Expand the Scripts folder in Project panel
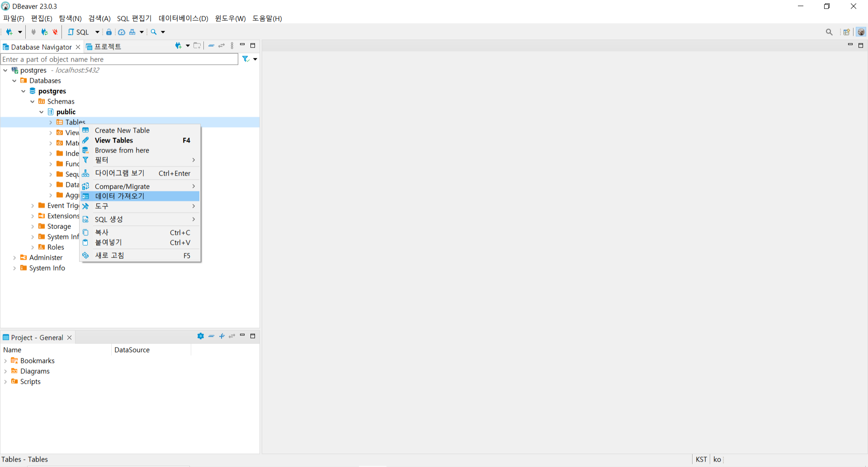The height and width of the screenshot is (467, 868). 5,381
